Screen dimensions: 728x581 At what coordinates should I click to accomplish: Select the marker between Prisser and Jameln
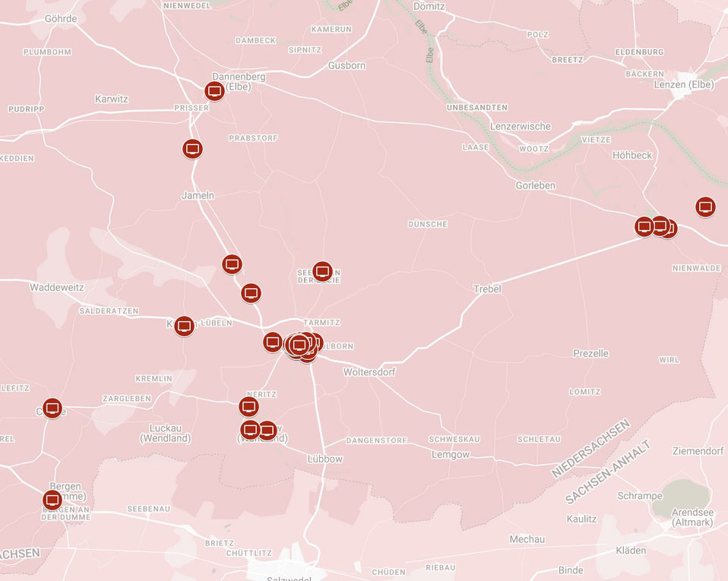(193, 148)
